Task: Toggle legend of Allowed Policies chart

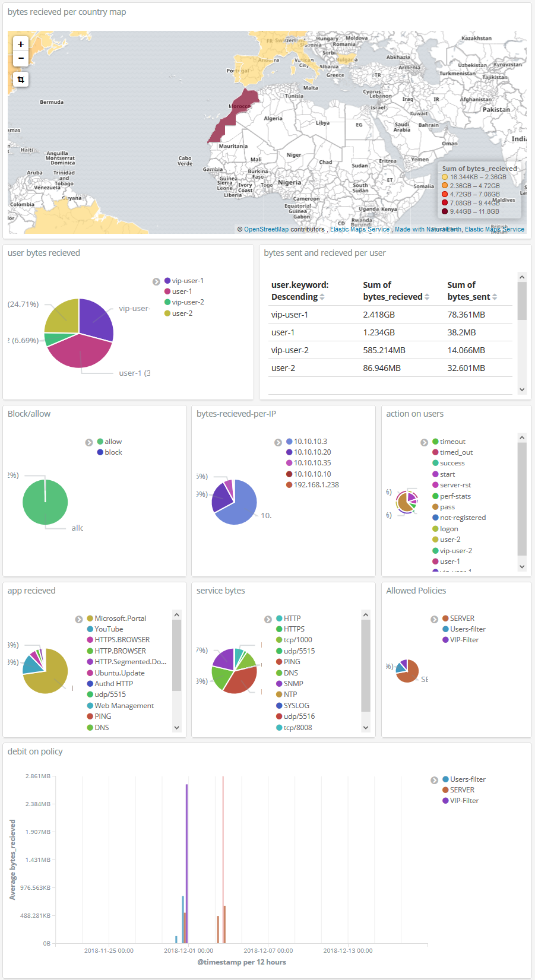Action: pyautogui.click(x=434, y=619)
